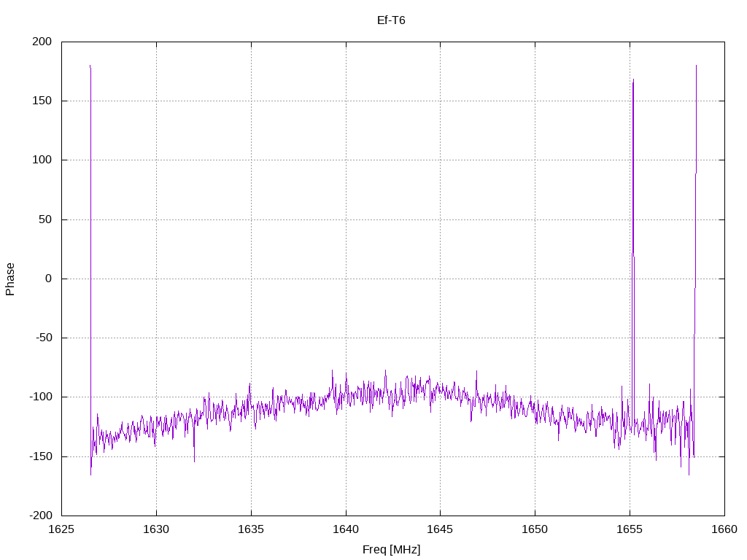Click x-axis tick label 1630

pyautogui.click(x=156, y=529)
